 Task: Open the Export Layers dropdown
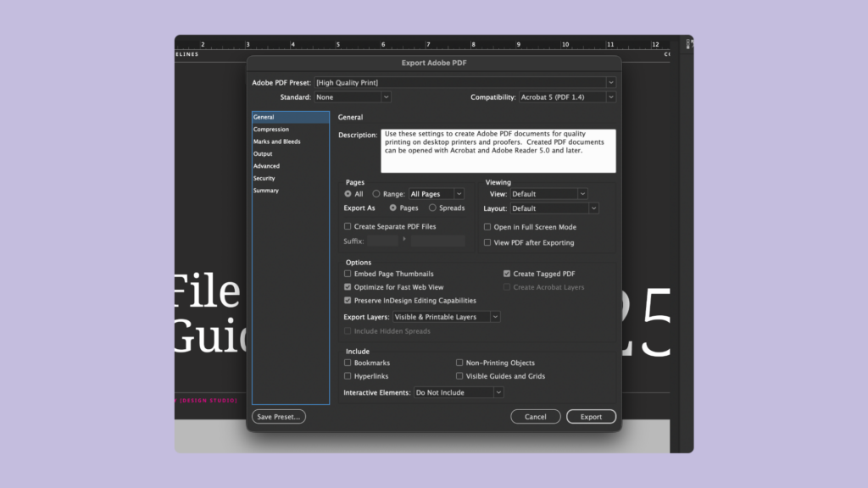446,317
